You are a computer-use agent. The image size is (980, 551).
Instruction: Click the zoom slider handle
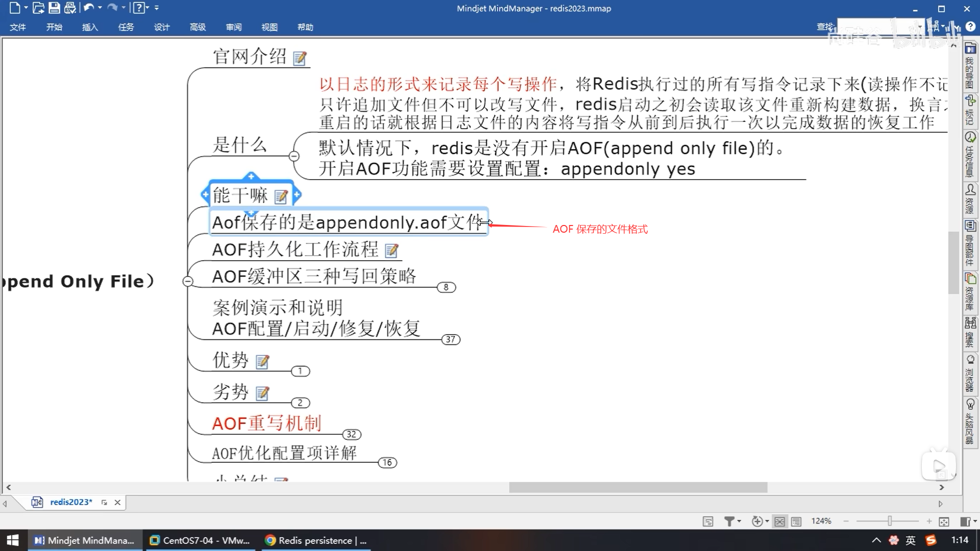pyautogui.click(x=890, y=521)
